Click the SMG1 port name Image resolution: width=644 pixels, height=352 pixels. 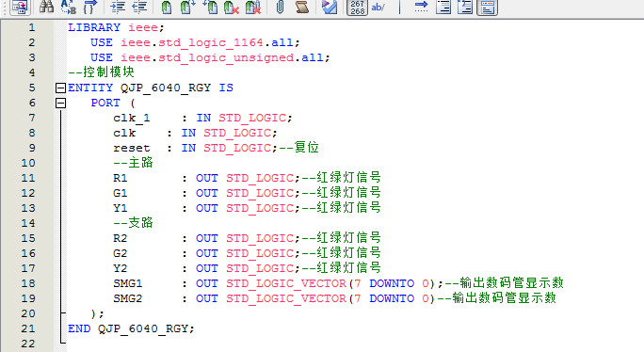(x=128, y=283)
